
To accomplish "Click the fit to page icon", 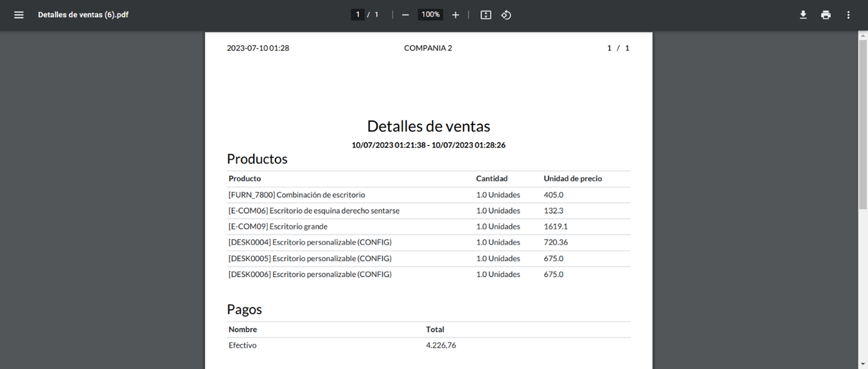I will (485, 15).
